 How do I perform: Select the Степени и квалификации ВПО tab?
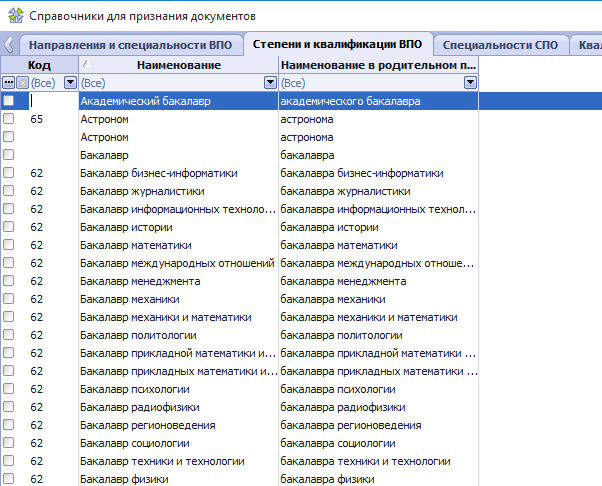point(338,44)
